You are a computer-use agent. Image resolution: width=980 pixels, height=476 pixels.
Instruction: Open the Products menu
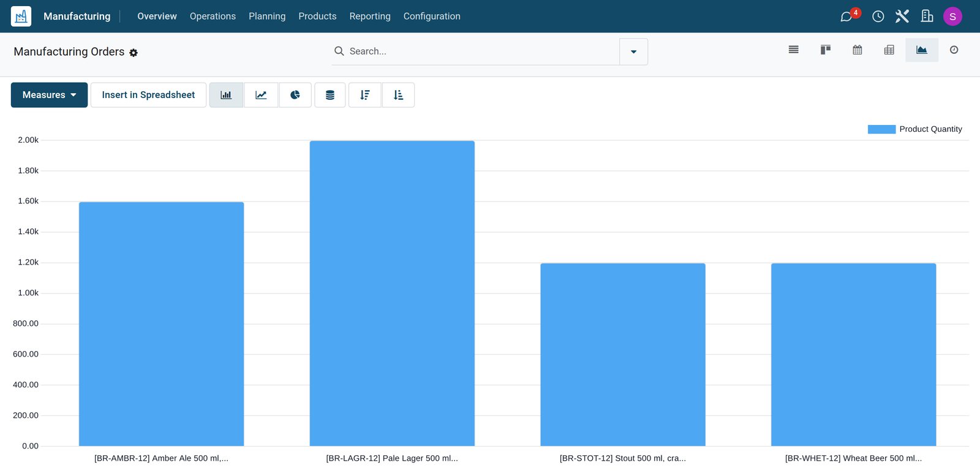[317, 17]
